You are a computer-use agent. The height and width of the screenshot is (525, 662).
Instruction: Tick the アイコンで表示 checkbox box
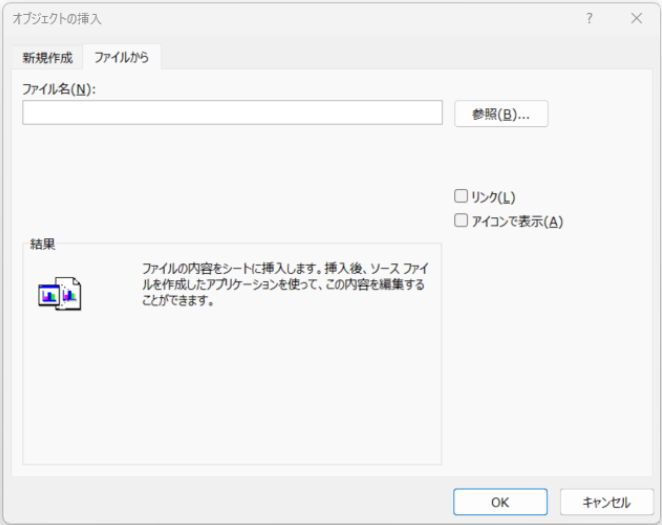click(461, 221)
